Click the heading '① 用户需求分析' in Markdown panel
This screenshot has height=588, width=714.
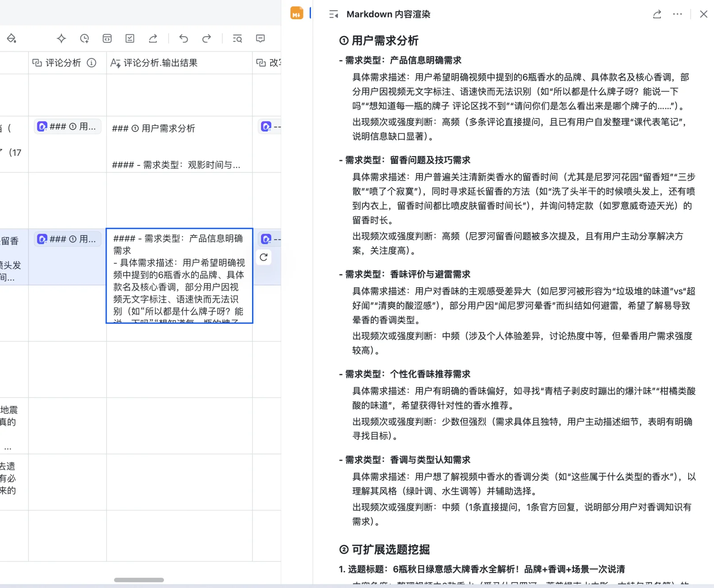click(379, 41)
